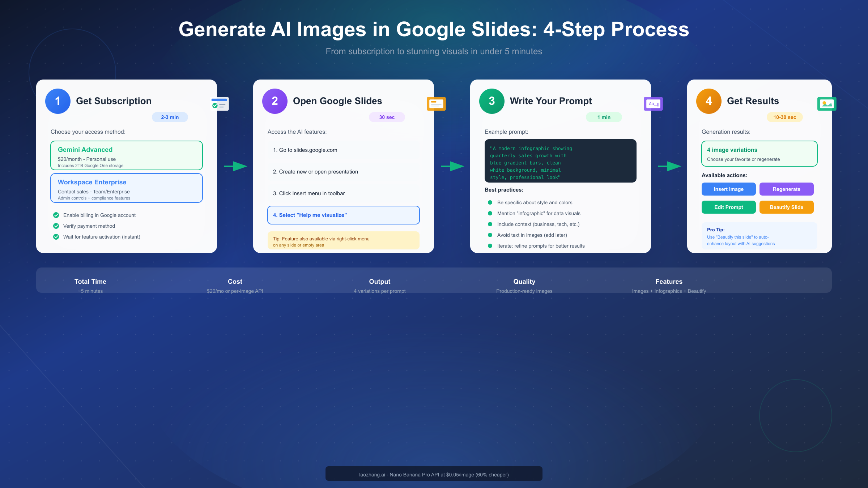Click the green arrow between steps 3 and 4

[x=669, y=166]
